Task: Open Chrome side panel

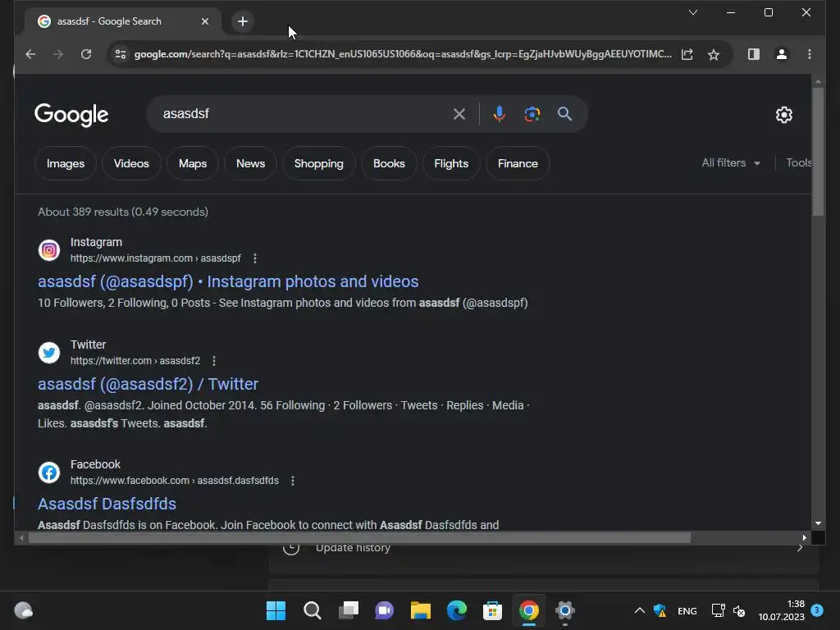Action: [x=753, y=54]
